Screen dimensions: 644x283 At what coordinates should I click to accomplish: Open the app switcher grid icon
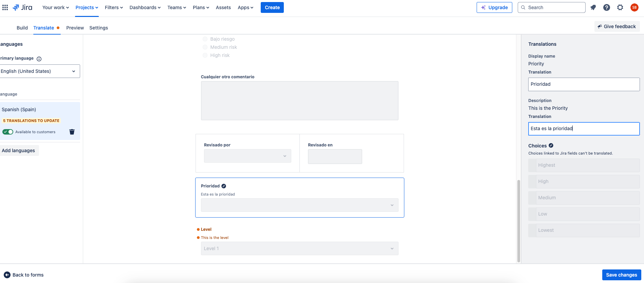tap(5, 7)
